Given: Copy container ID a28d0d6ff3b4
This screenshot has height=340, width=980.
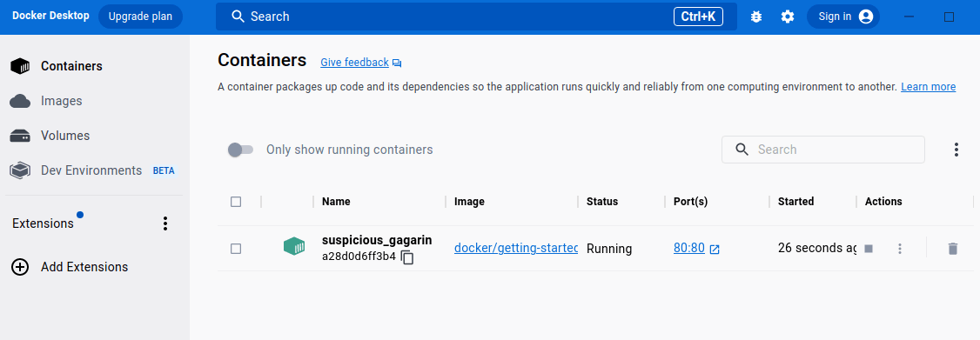Looking at the screenshot, I should pyautogui.click(x=407, y=257).
